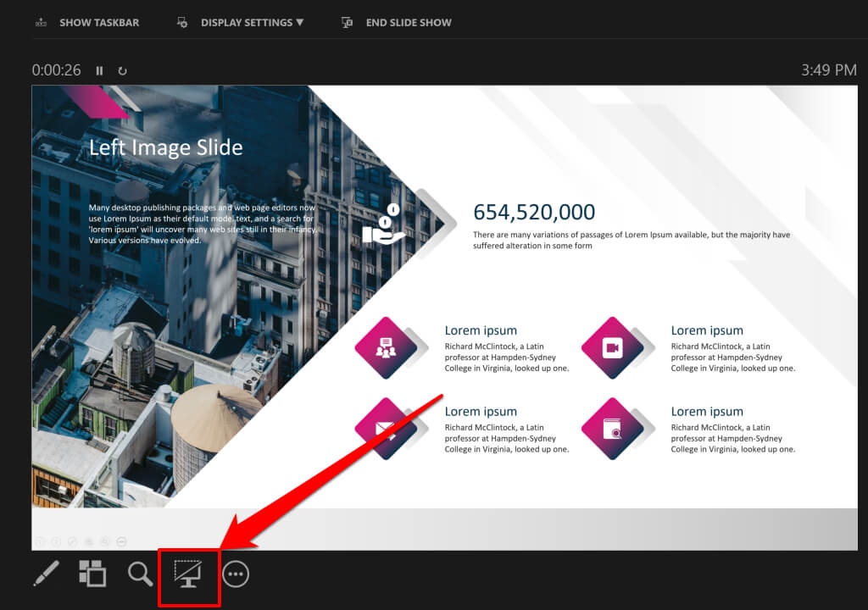Click the 'Many desktop publishing packages' paragraph

pyautogui.click(x=203, y=224)
